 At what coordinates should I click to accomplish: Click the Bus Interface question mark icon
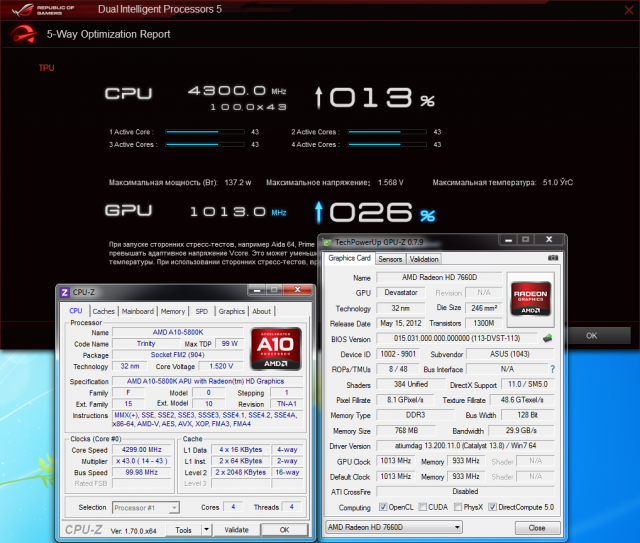(x=552, y=369)
